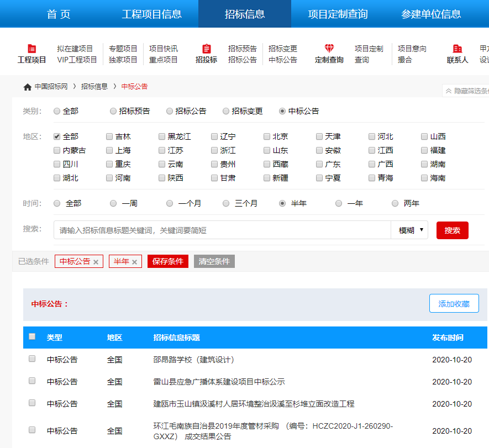Image resolution: width=489 pixels, height=448 pixels.
Task: Uncheck the 全部 region checkbox
Action: coord(57,136)
